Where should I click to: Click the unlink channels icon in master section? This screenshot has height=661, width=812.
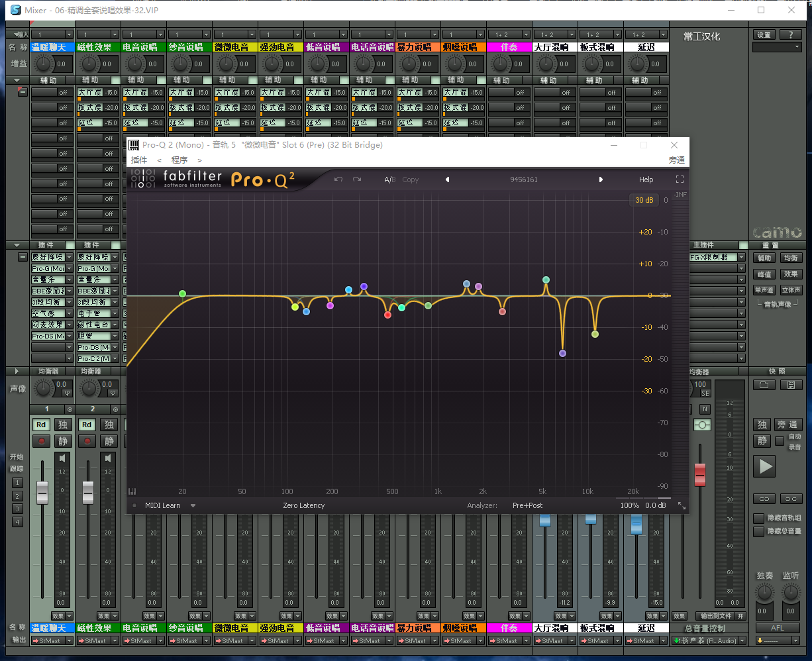[x=790, y=498]
